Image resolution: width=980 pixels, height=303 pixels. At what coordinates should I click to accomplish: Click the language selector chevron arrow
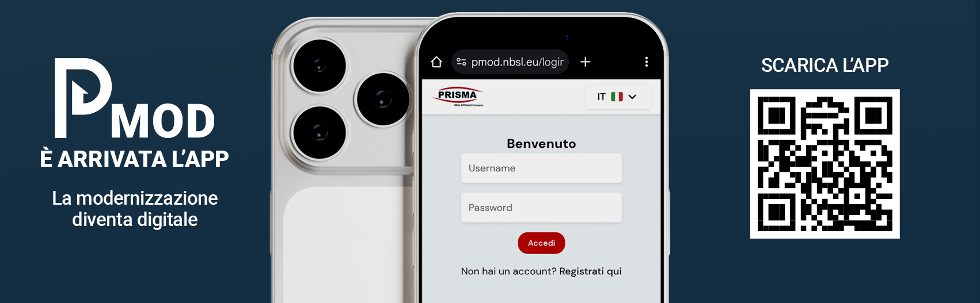[632, 97]
